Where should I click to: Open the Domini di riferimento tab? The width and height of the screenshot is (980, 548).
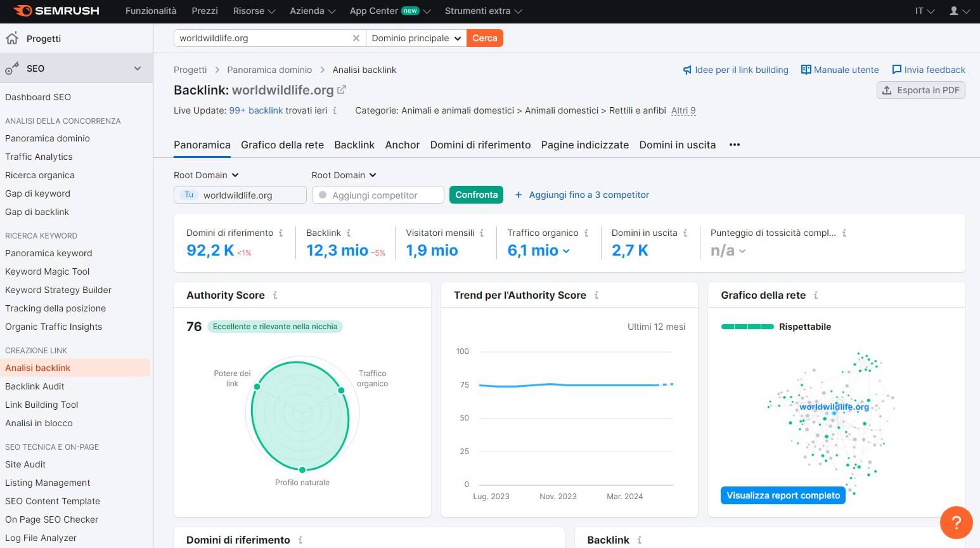(x=480, y=145)
